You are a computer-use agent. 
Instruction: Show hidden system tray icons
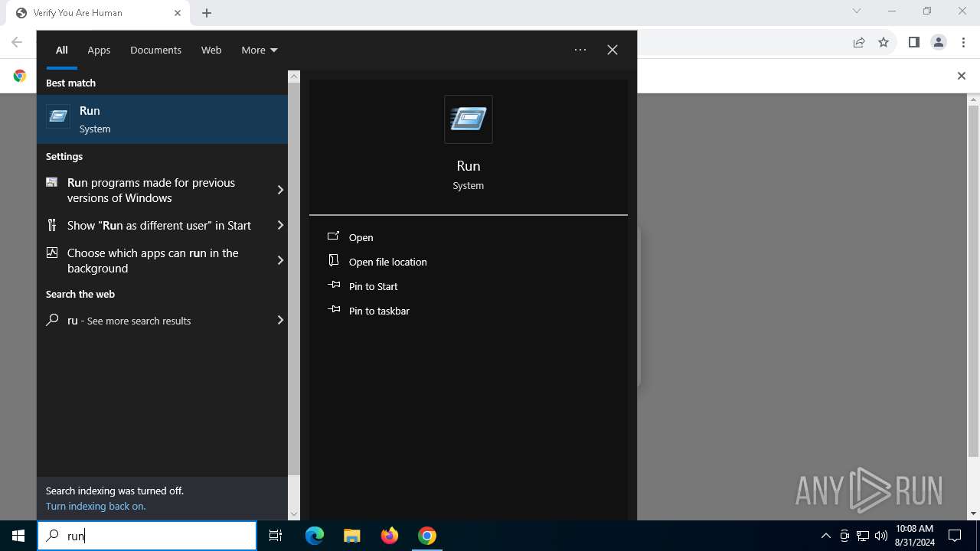pyautogui.click(x=826, y=536)
